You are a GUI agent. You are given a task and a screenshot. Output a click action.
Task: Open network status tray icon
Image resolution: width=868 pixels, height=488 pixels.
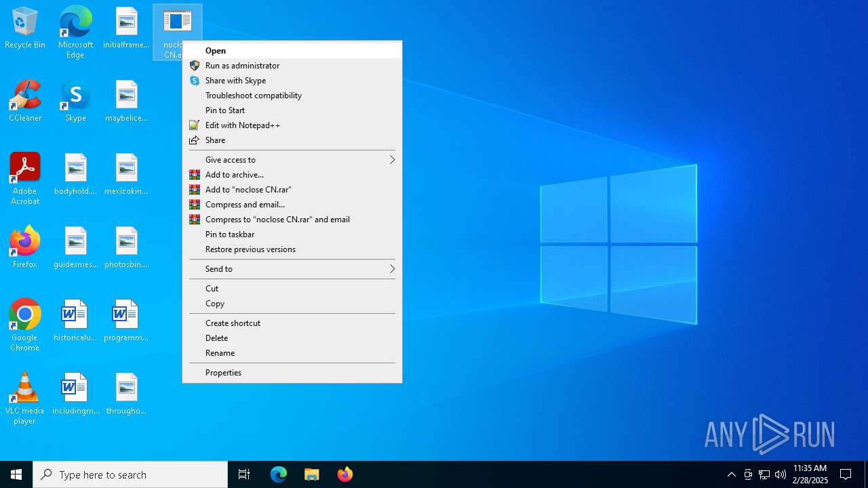pos(764,474)
